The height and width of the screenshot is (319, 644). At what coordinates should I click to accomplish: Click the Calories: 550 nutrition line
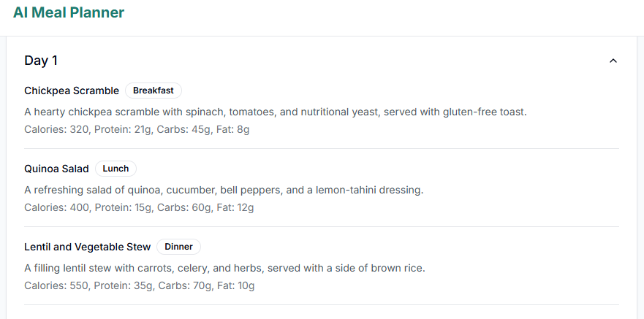(139, 285)
